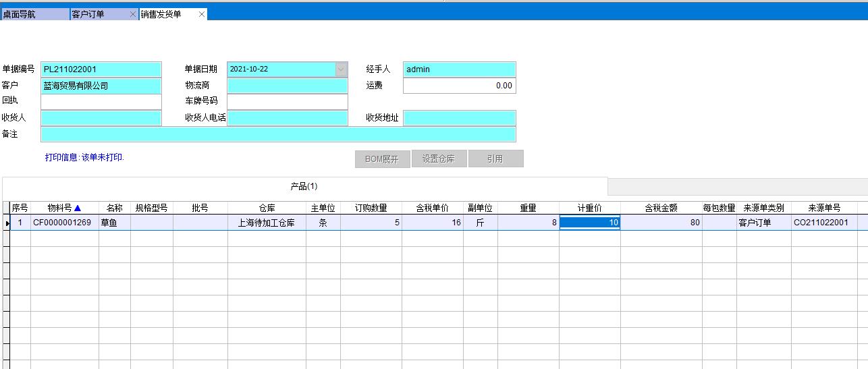The image size is (868, 369).
Task: Close the 销售发货单 tab
Action: pyautogui.click(x=202, y=14)
